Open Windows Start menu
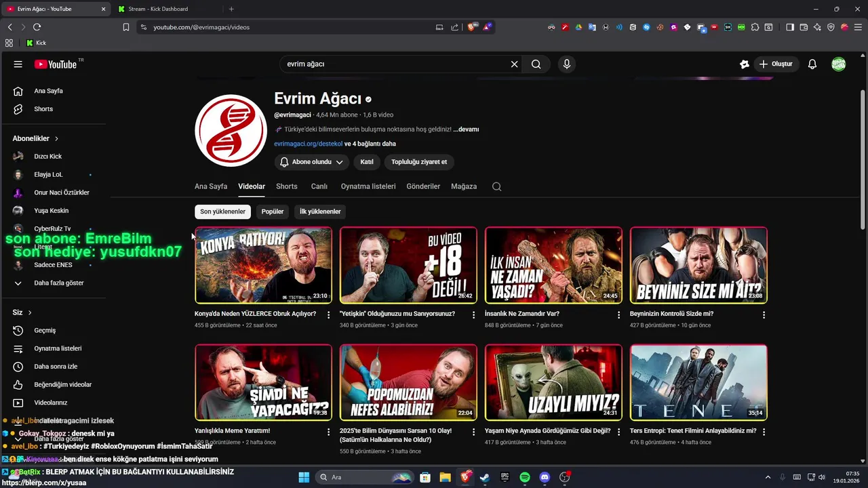 click(x=304, y=477)
